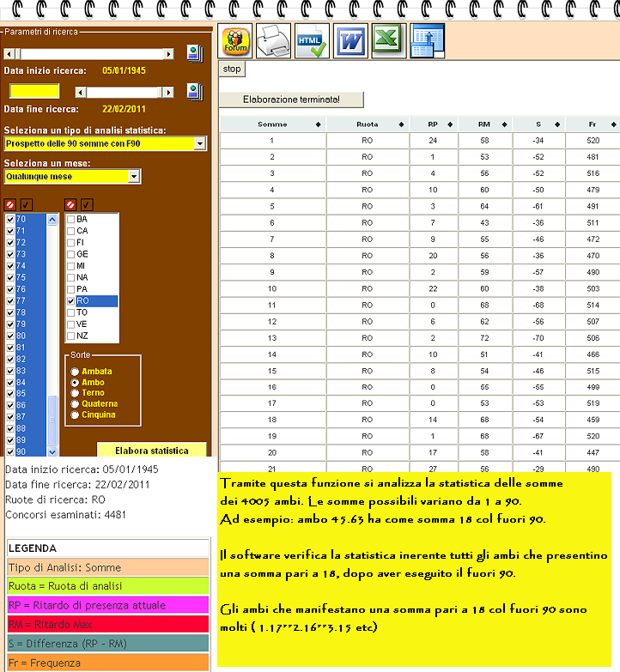Expand the statistical analysis type dropdown
The width and height of the screenshot is (620, 672).
pos(200,143)
